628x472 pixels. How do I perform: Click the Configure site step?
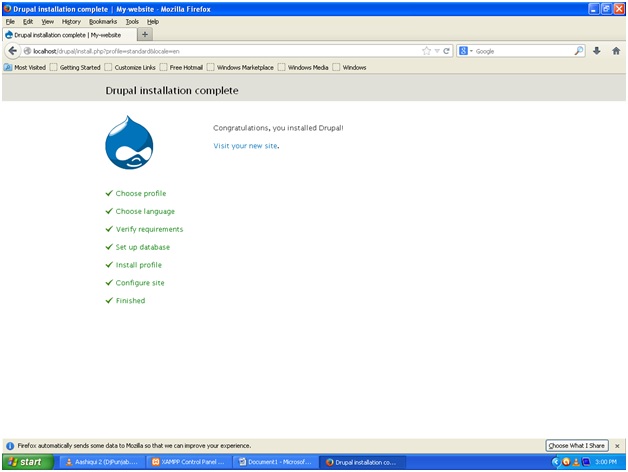[x=140, y=283]
